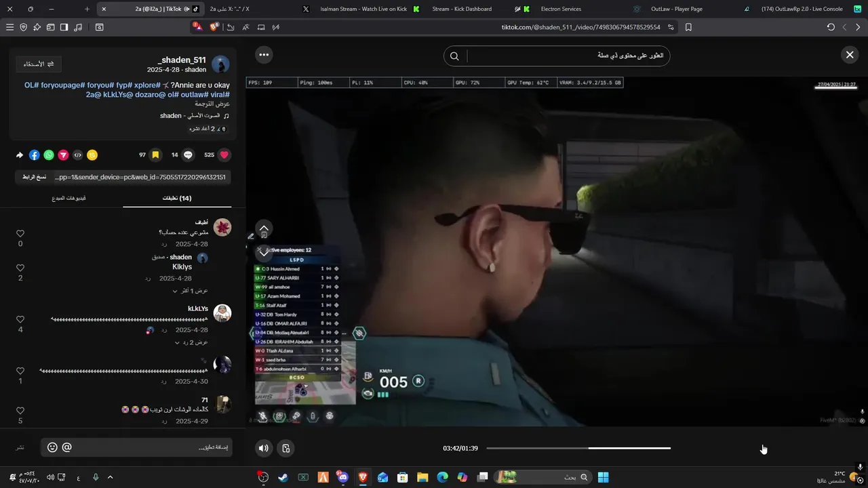Toggle the sidebar panel icon
Viewport: 868px width, 488px height.
[64, 27]
